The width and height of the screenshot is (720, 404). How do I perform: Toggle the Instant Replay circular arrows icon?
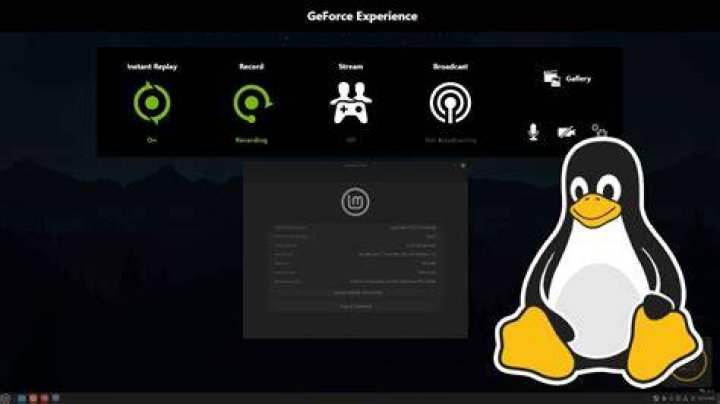(152, 103)
